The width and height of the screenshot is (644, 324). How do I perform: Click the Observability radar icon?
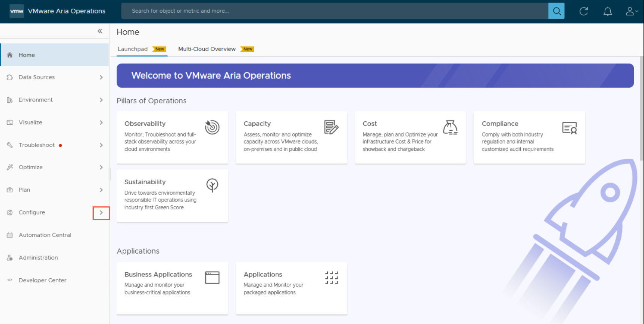coord(212,127)
